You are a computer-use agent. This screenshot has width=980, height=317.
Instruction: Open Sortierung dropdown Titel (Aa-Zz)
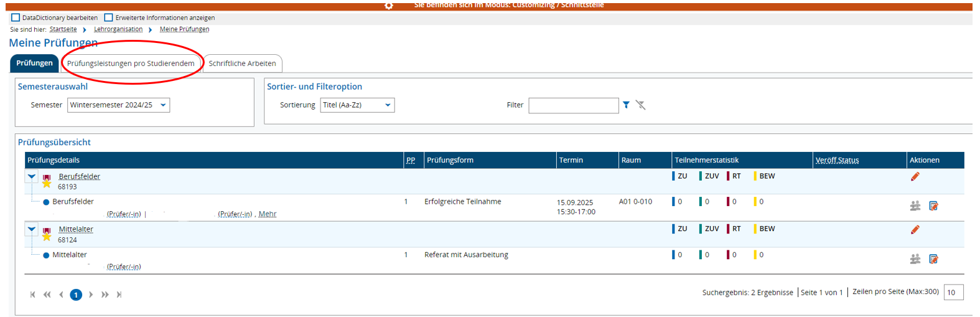pos(357,105)
